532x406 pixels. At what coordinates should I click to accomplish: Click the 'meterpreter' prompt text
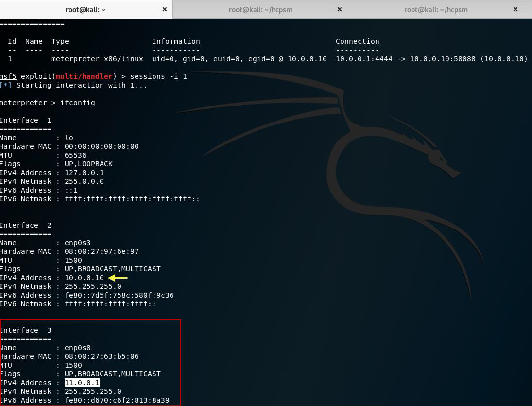[x=23, y=103]
